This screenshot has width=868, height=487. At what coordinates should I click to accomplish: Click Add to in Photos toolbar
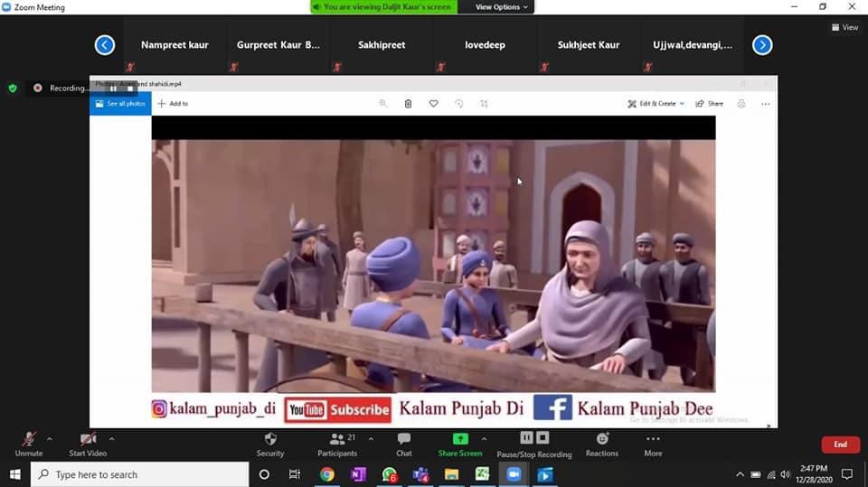(x=174, y=104)
